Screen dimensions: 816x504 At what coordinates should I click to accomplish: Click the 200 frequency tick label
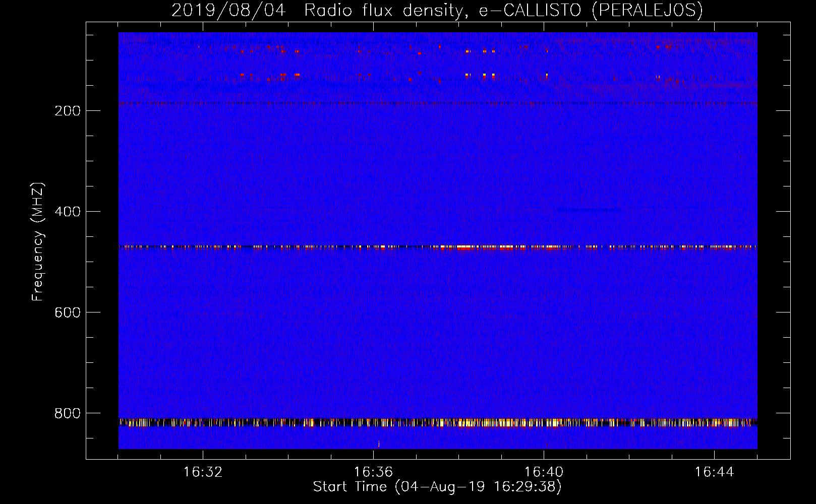click(68, 111)
